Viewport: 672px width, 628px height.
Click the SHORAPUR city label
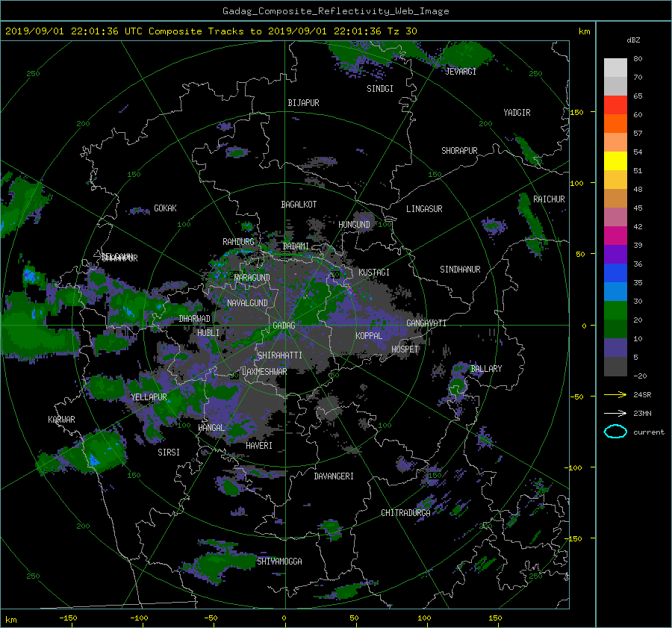click(459, 151)
